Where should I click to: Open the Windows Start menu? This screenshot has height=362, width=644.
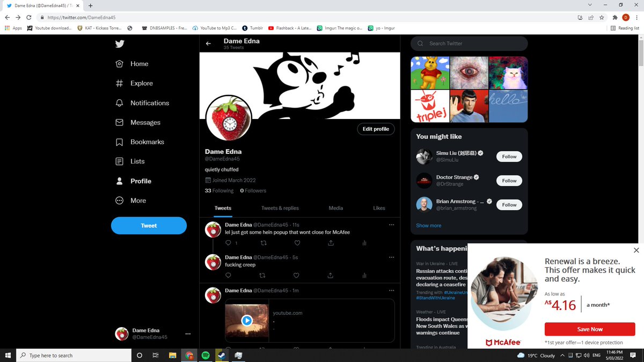[8, 355]
